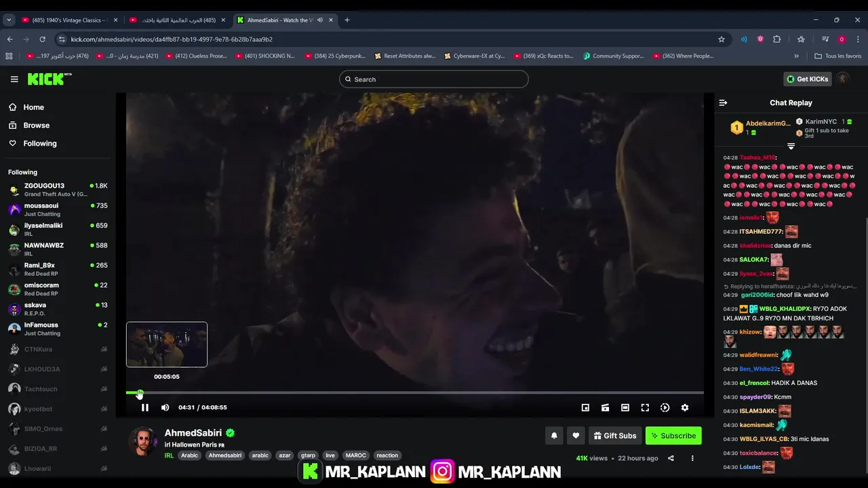Open the hamburger sidebar menu
Image resolution: width=868 pixels, height=488 pixels.
14,79
